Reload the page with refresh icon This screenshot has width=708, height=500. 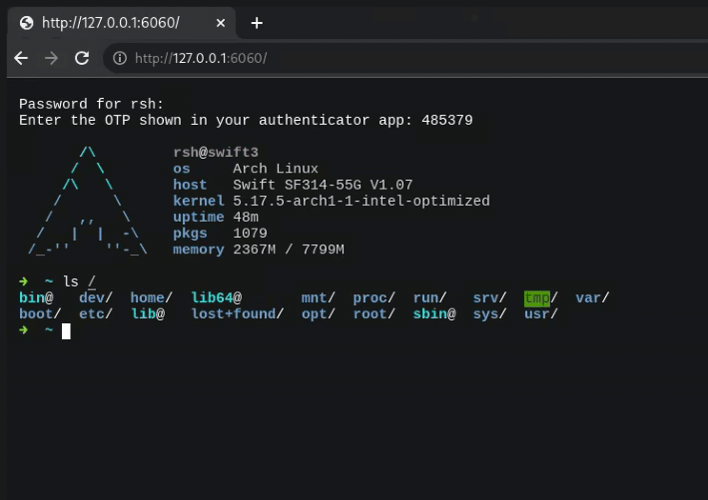pyautogui.click(x=82, y=58)
